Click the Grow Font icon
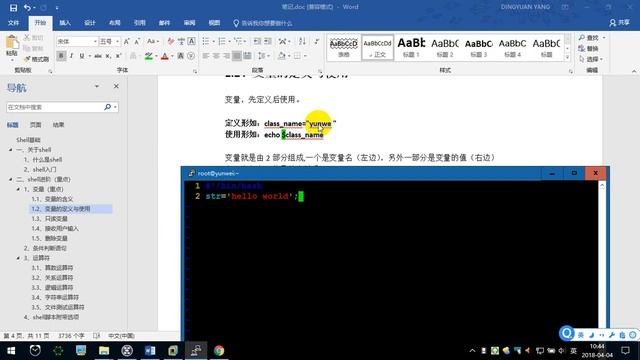This screenshot has height=360, width=640. tap(127, 41)
